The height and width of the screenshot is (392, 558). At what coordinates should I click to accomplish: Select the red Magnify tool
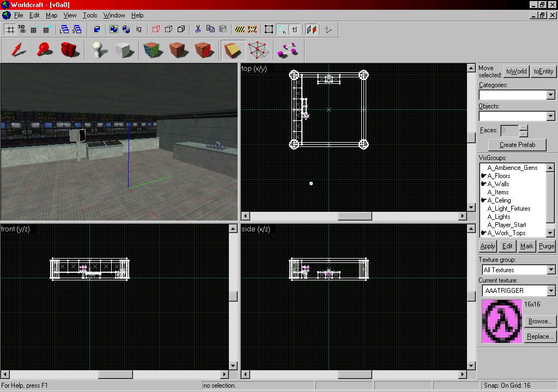pos(44,50)
